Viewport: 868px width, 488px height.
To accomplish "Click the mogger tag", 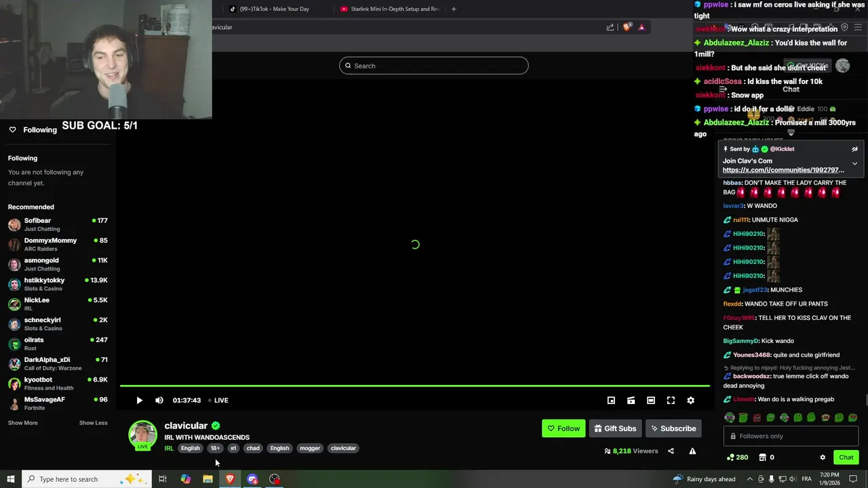I will [x=310, y=449].
